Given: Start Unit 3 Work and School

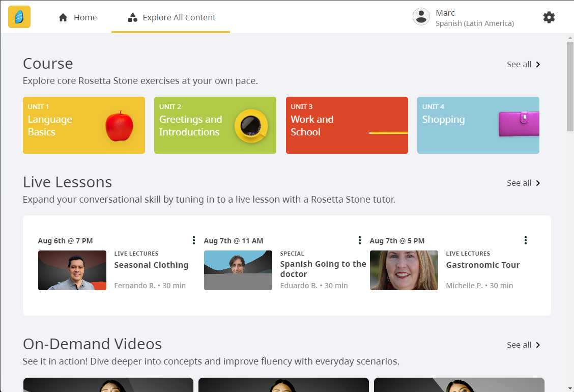Looking at the screenshot, I should click(x=347, y=125).
